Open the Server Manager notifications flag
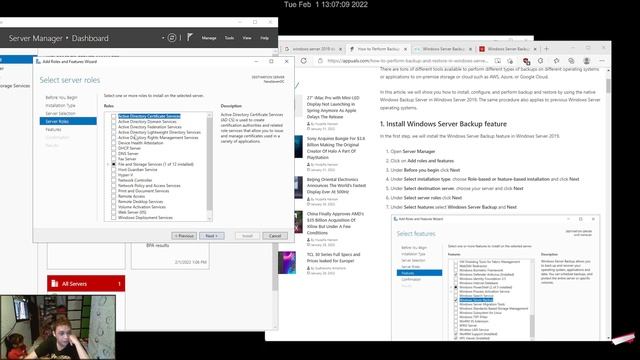The height and width of the screenshot is (360, 640). pos(189,38)
